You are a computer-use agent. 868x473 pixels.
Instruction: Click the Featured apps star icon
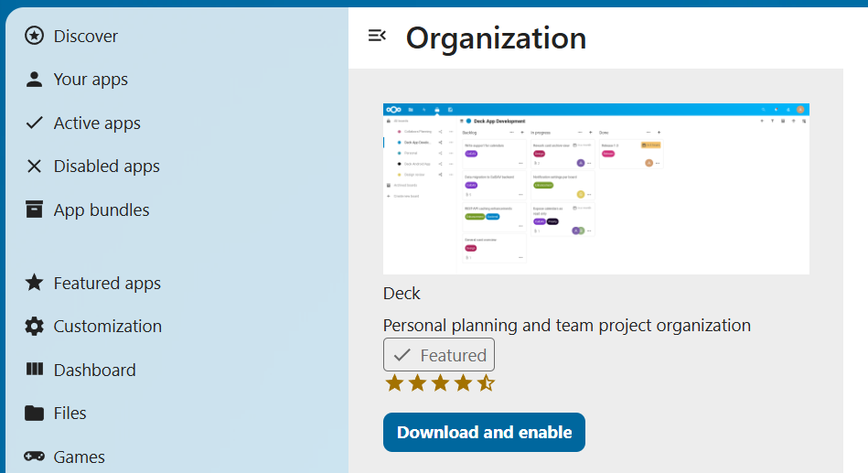[34, 283]
